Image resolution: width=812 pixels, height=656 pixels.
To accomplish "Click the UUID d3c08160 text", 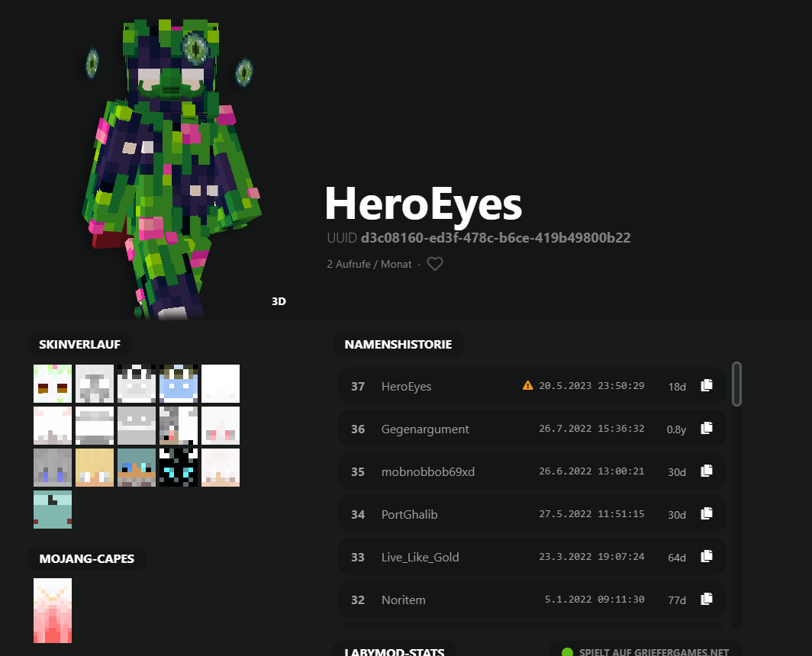I will click(x=495, y=238).
